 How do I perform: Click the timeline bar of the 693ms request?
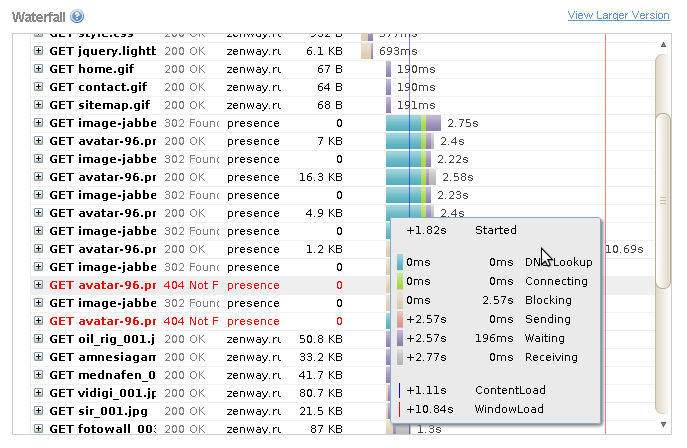coord(367,51)
